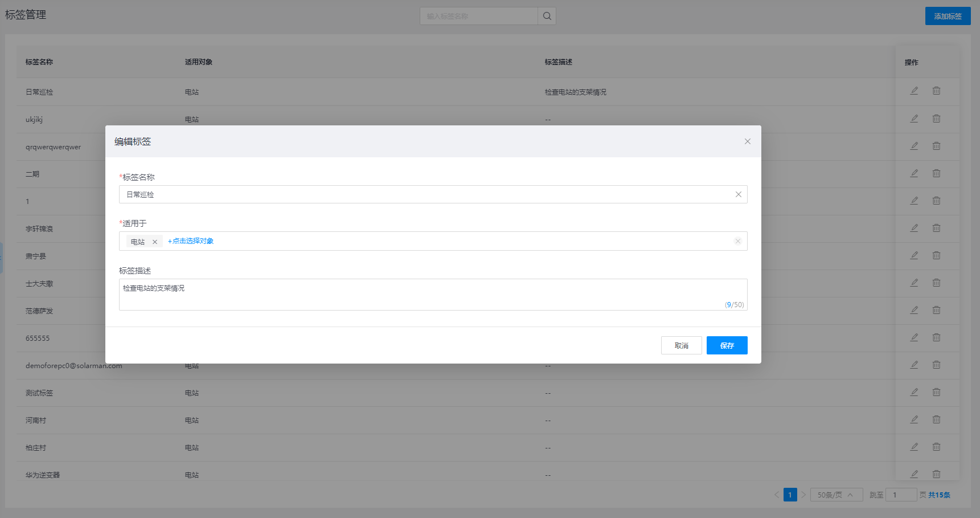Click the search magnifier icon
Viewport: 980px width, 518px height.
tap(547, 16)
